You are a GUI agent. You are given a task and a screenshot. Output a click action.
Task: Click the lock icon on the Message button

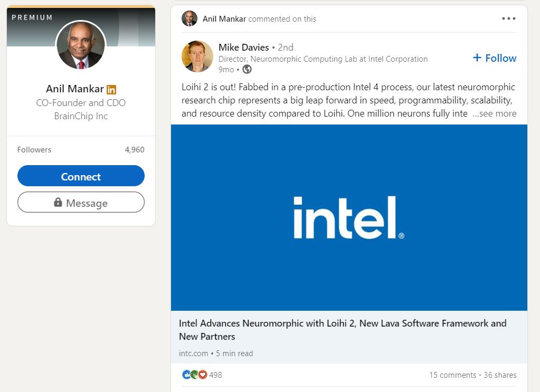click(x=59, y=203)
